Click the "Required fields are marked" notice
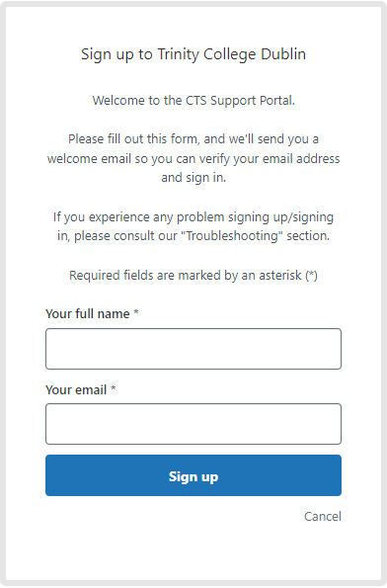 [x=193, y=276]
